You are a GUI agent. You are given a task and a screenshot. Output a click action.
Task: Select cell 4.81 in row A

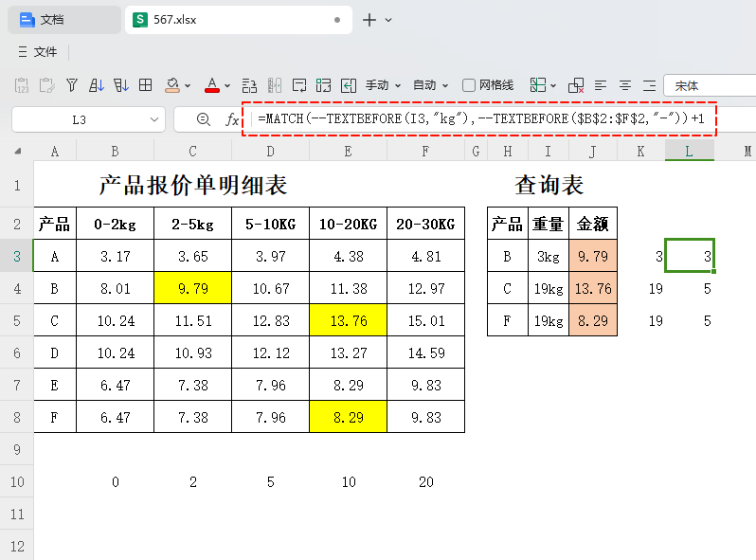coord(425,256)
